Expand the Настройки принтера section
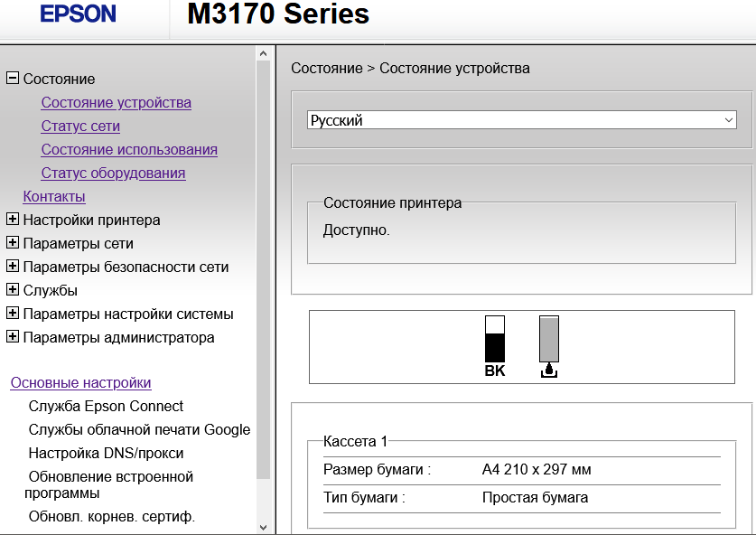Image resolution: width=756 pixels, height=535 pixels. 13,220
